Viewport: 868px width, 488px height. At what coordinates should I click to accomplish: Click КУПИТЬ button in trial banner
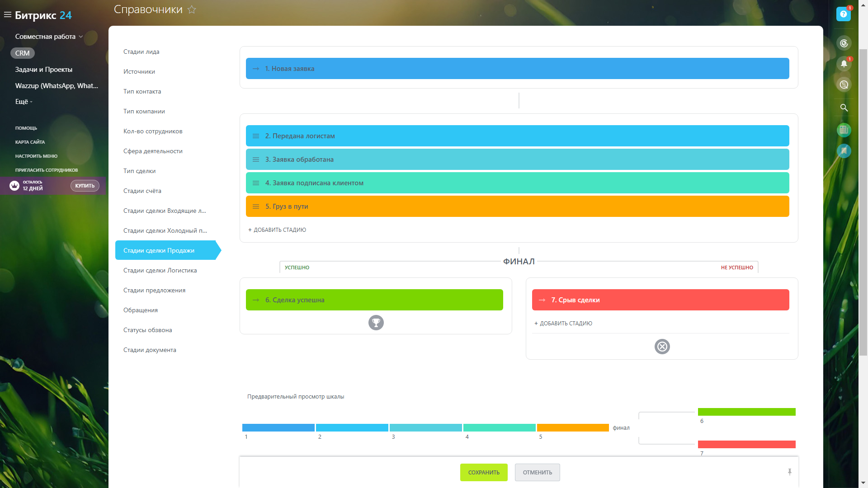pos(85,186)
